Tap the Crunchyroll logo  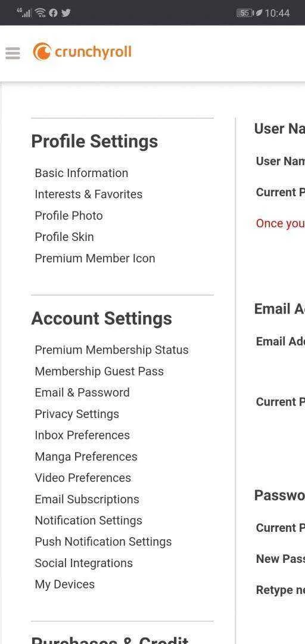(82, 52)
